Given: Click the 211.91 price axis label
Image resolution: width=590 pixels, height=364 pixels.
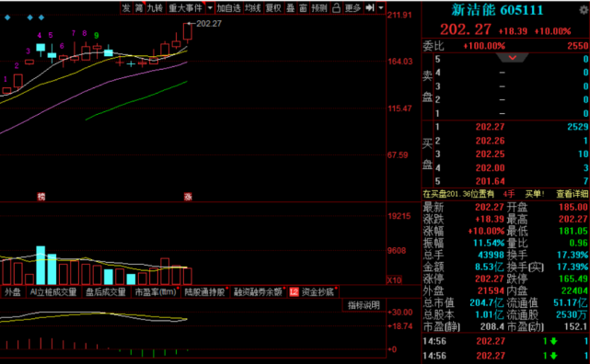Looking at the screenshot, I should point(399,15).
